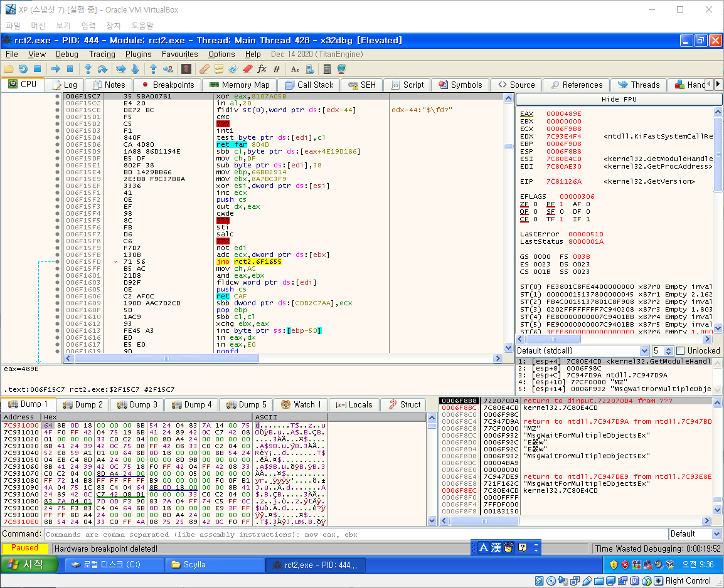Switch to the Memory Map tab
The width and height of the screenshot is (724, 588).
(x=240, y=85)
